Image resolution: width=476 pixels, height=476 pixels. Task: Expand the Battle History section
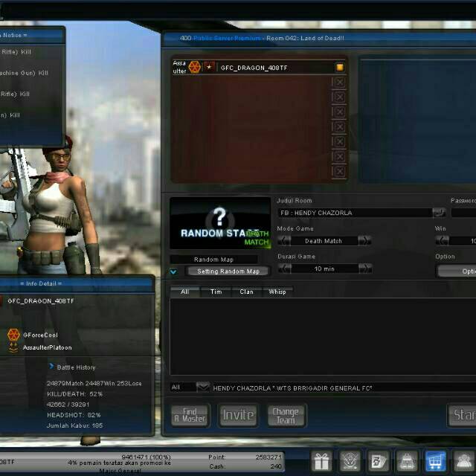pyautogui.click(x=51, y=367)
